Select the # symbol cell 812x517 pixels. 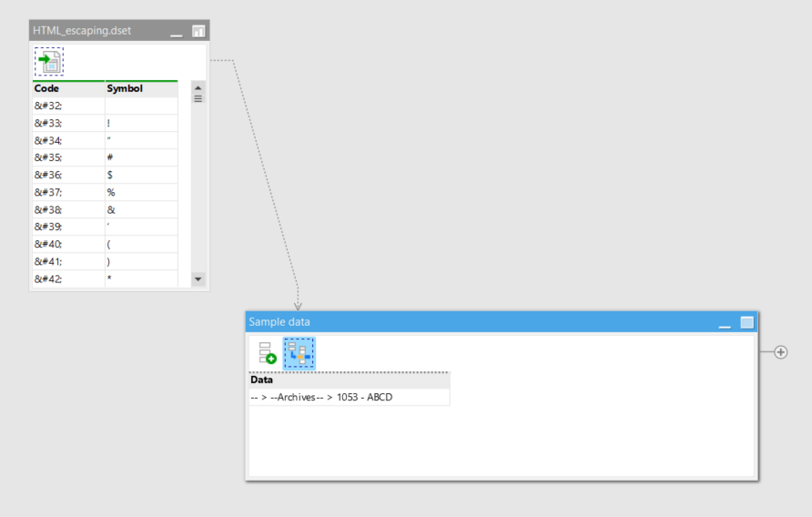141,157
